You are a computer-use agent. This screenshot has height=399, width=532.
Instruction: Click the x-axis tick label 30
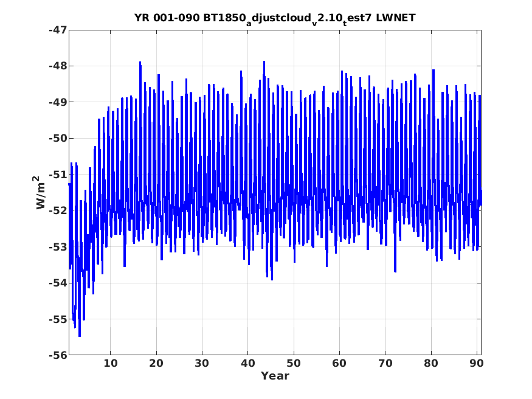[202, 363]
